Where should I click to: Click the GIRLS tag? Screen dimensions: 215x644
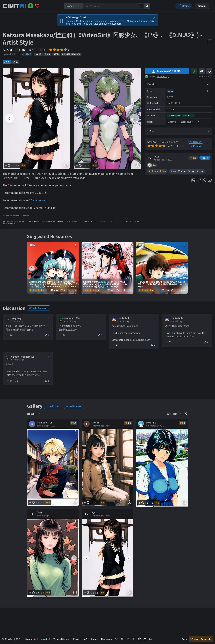pos(47,54)
